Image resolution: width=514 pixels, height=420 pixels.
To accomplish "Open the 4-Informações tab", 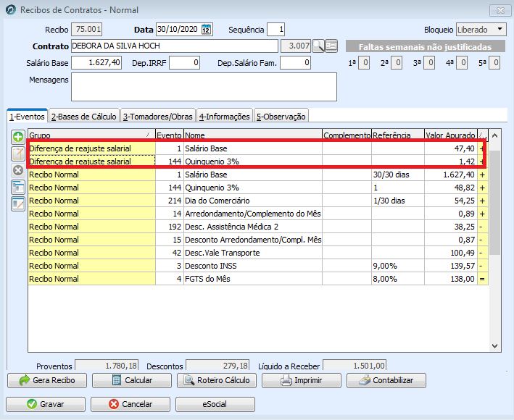I will (x=225, y=117).
